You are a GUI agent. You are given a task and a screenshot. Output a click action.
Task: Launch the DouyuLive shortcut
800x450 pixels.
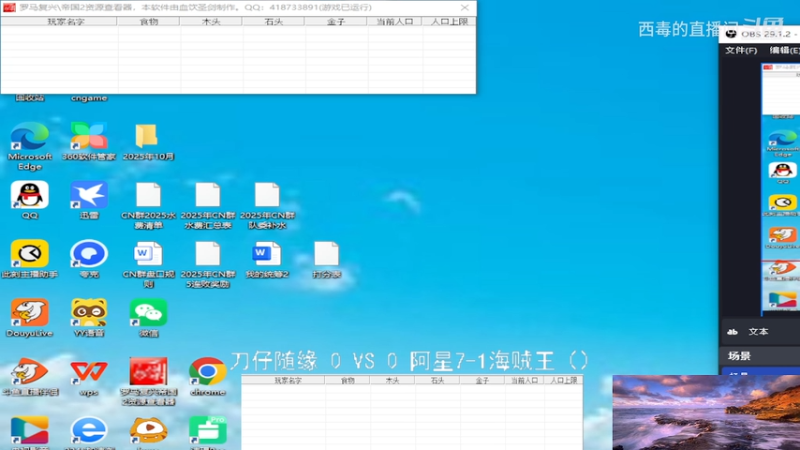(x=30, y=317)
